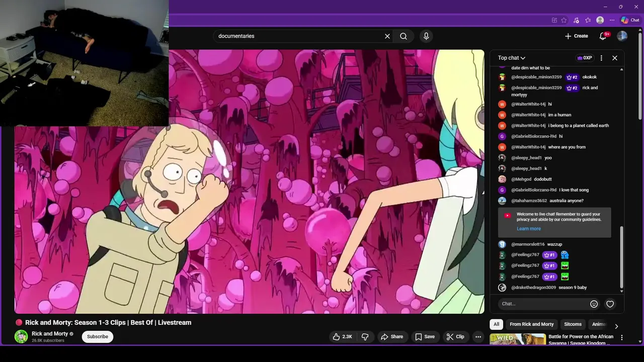Click the 26.8K subscribers count
Screen dimensions: 644x362
pyautogui.click(x=48, y=341)
